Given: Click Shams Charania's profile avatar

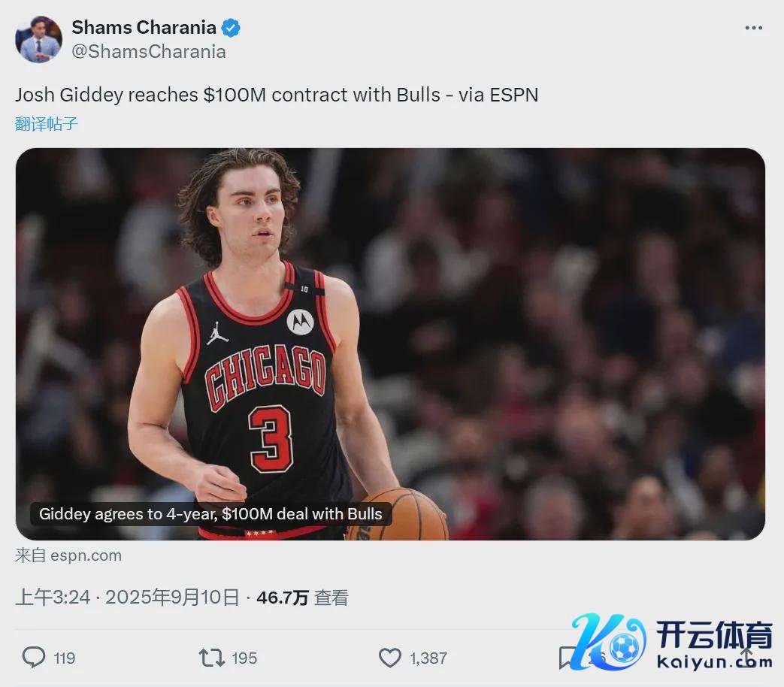Looking at the screenshot, I should (x=39, y=39).
